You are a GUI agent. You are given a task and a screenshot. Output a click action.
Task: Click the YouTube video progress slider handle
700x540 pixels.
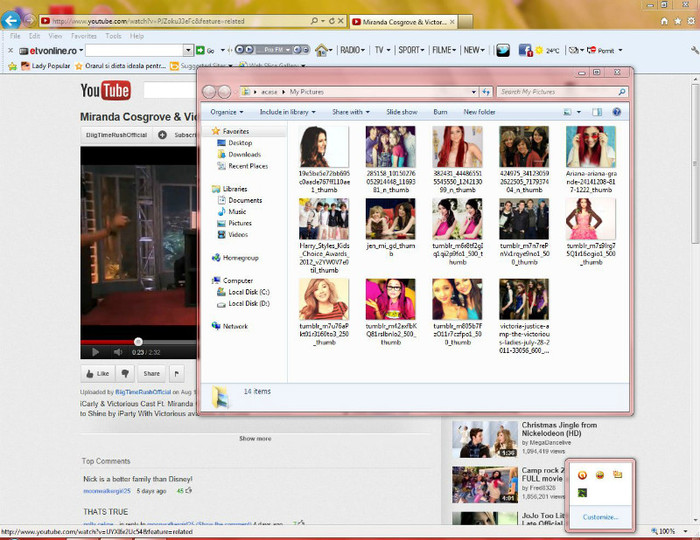pyautogui.click(x=138, y=342)
